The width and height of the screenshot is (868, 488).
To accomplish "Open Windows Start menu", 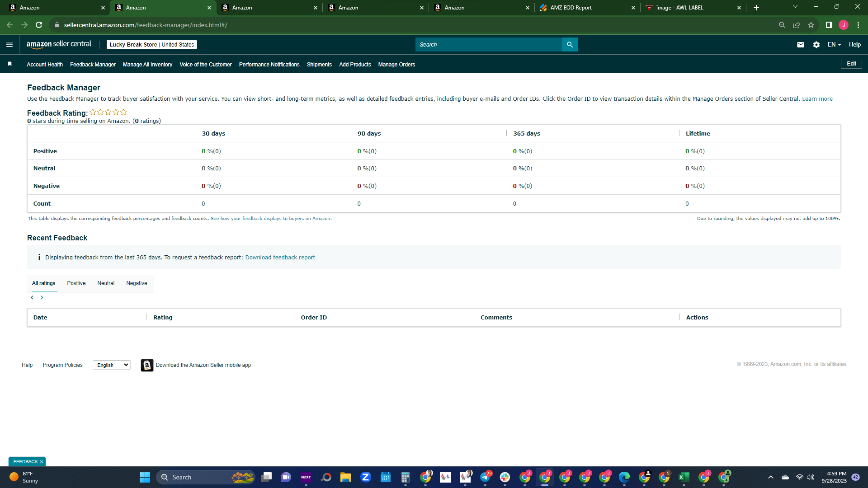I will [x=145, y=477].
